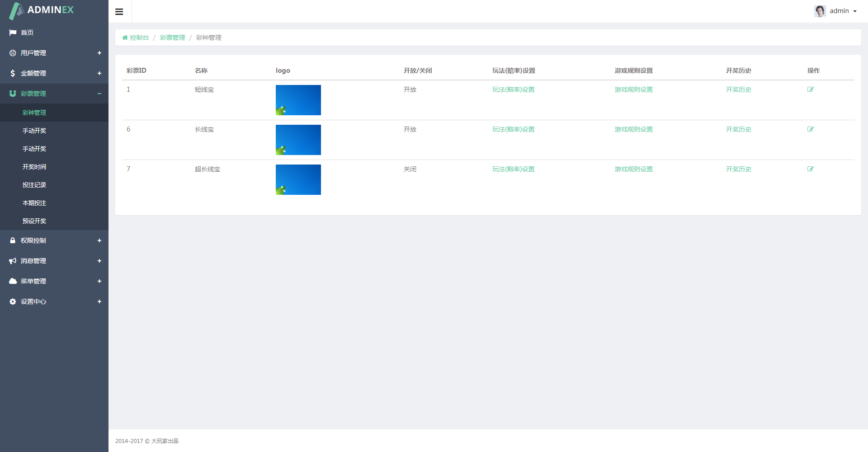Viewport: 868px width, 452px height.
Task: Expand the 设置中心 sidebar menu
Action: 99,301
